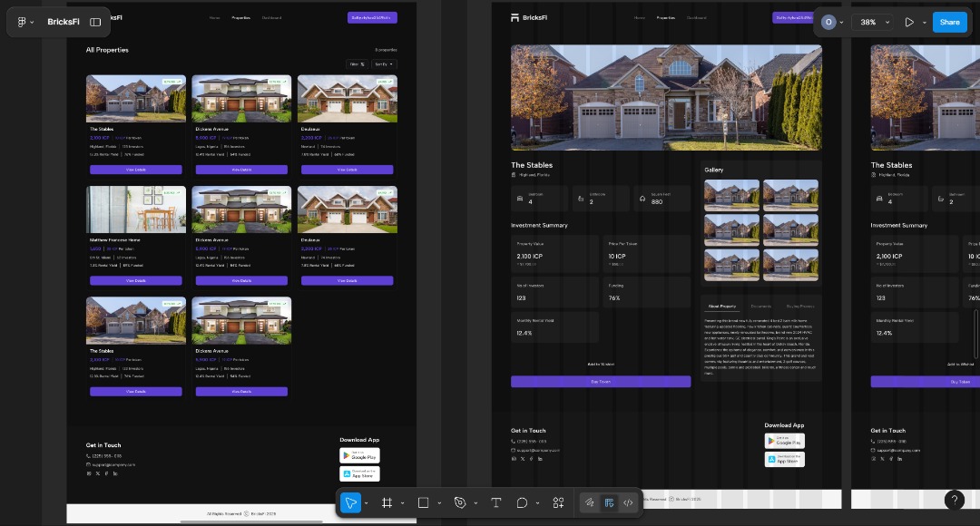Click the horizontal canvas scrollbar at bottom
Viewport: 980px width, 526px height.
pos(251,521)
